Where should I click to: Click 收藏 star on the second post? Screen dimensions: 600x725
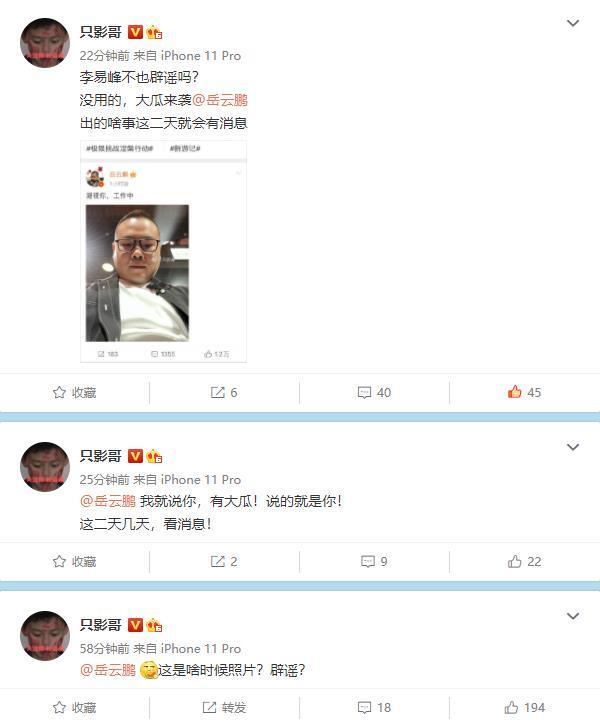[74, 561]
